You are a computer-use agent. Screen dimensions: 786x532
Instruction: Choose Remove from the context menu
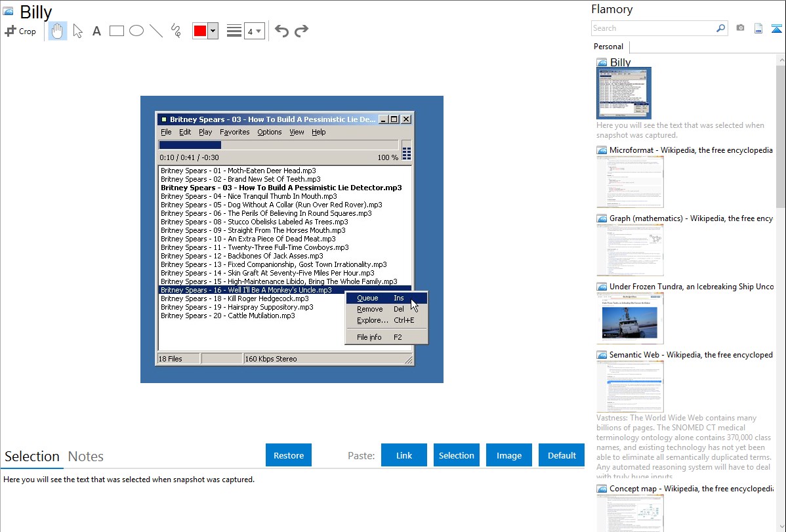386,309
